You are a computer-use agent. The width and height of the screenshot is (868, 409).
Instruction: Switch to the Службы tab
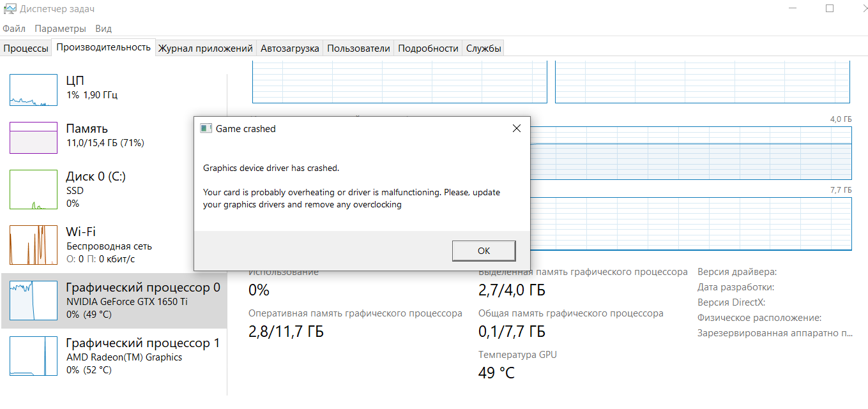pyautogui.click(x=483, y=48)
